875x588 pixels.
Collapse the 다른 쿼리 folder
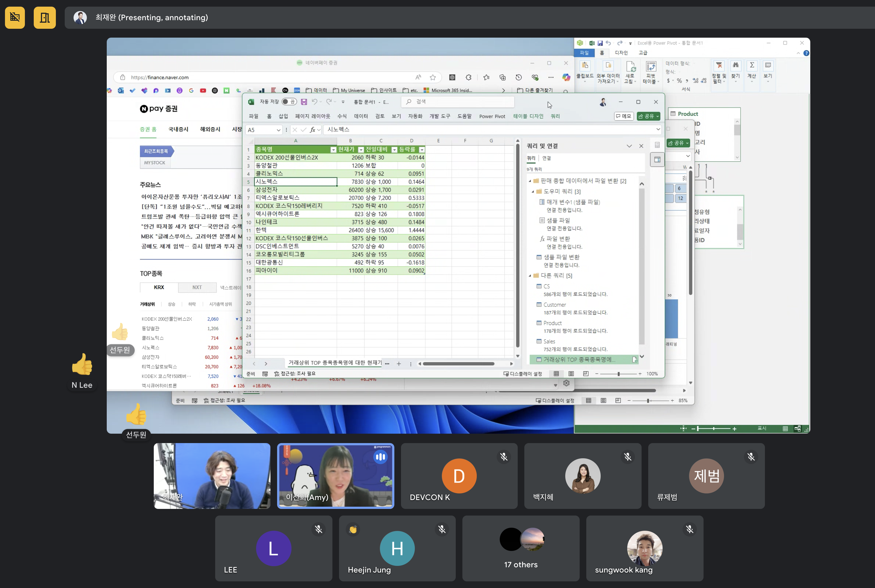click(x=530, y=276)
